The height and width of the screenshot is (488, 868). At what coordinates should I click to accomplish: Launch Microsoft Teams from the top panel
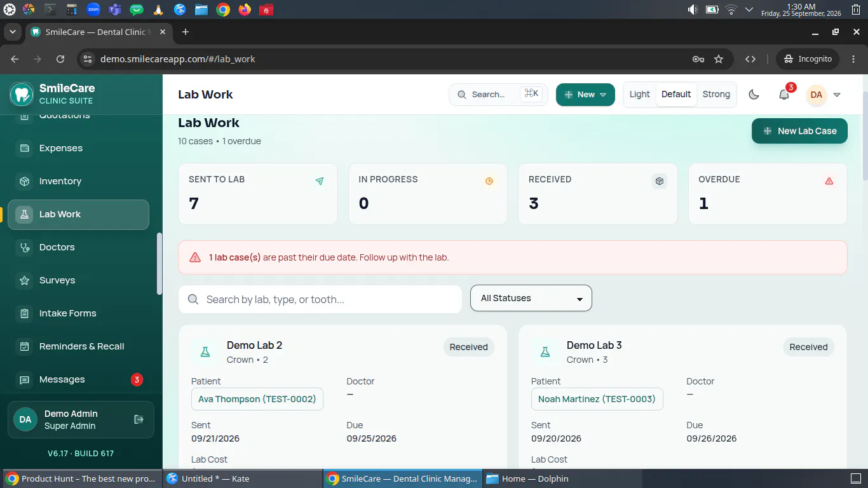pyautogui.click(x=115, y=10)
